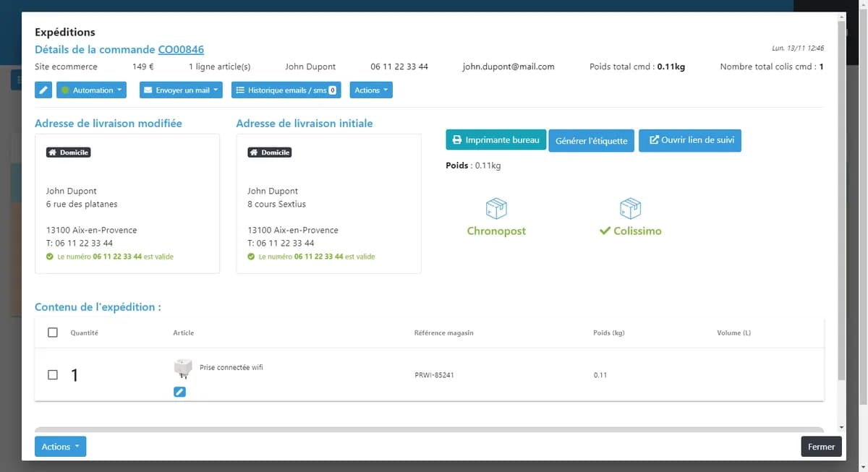
Task: Click the 6 rue des platanes address line
Action: (x=82, y=204)
